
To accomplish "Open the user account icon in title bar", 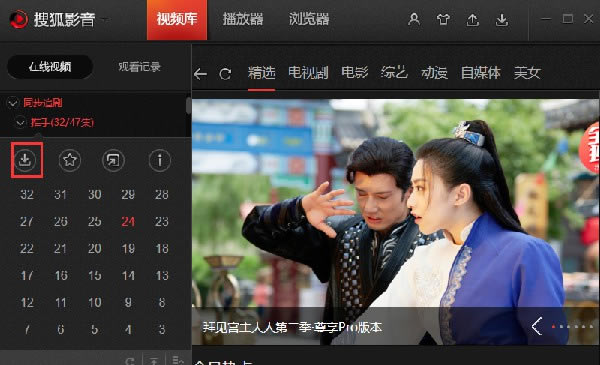I will pyautogui.click(x=414, y=19).
